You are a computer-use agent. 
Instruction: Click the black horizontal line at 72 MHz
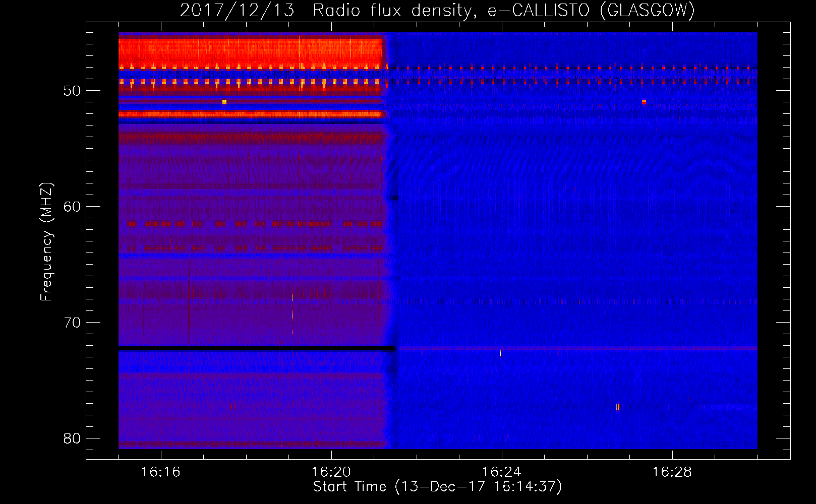(x=257, y=348)
